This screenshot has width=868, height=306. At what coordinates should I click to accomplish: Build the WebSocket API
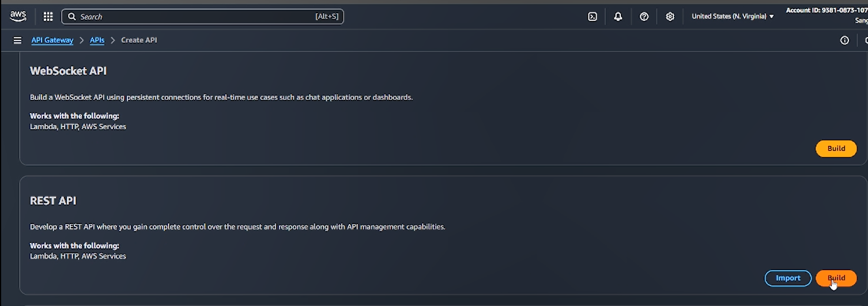click(x=836, y=149)
